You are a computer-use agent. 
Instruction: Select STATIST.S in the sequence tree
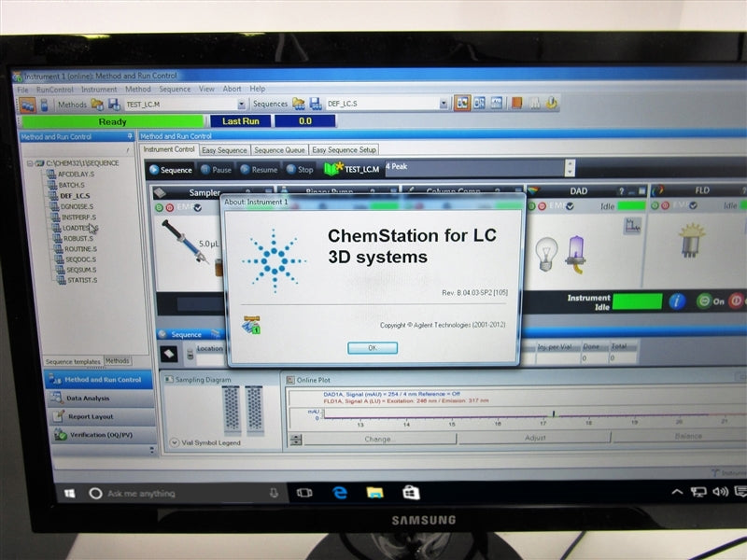82,281
